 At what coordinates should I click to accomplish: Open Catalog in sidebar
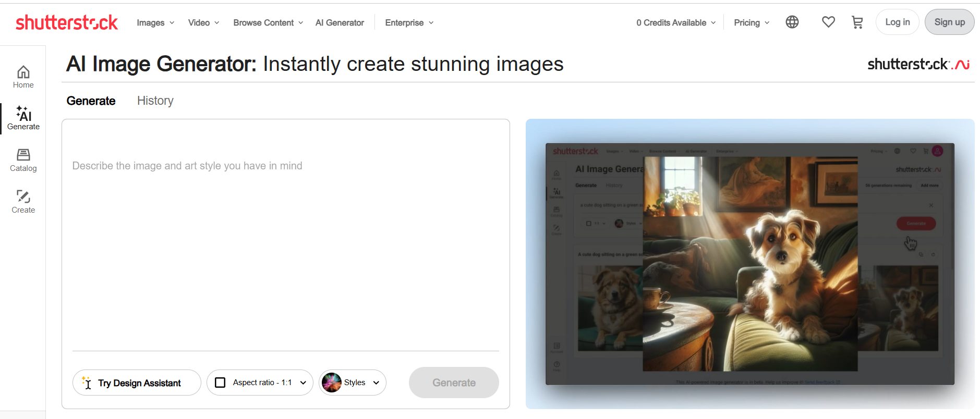click(x=23, y=160)
